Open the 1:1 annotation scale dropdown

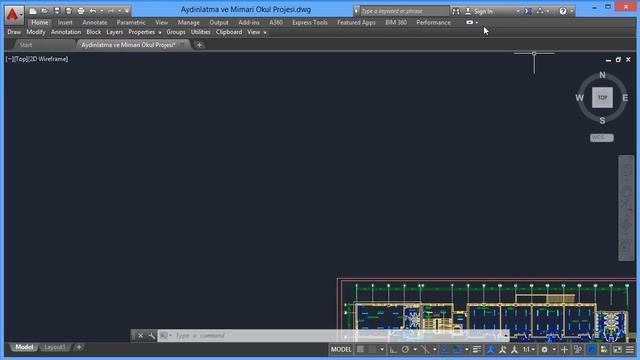[x=529, y=349]
